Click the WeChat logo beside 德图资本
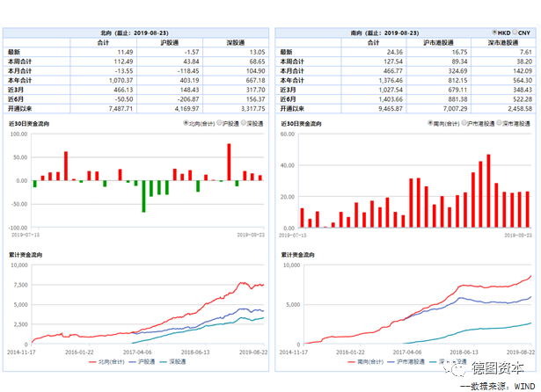The image size is (541, 392). tap(457, 368)
